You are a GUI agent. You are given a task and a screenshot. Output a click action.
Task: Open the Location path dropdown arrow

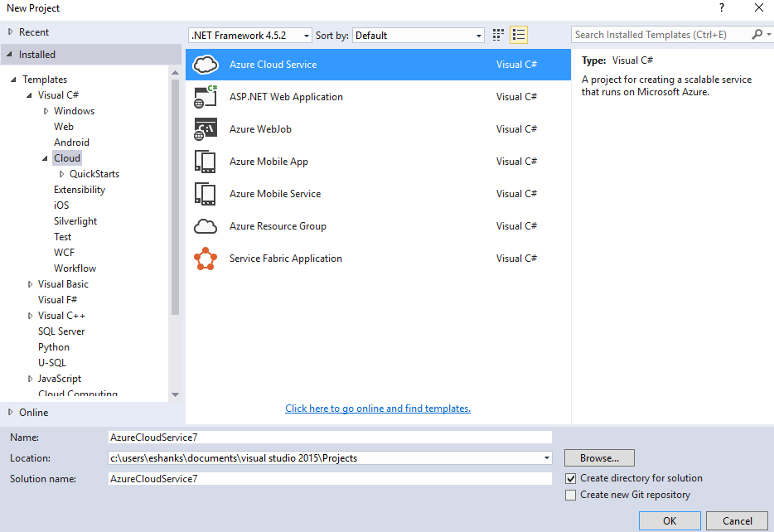pos(546,458)
